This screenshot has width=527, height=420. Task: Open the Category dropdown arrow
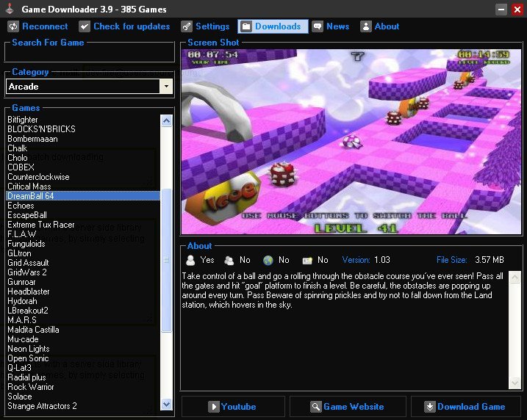pos(166,87)
